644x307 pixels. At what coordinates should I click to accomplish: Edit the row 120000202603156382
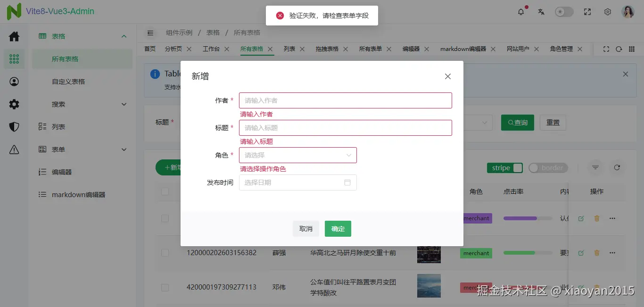pos(581,253)
